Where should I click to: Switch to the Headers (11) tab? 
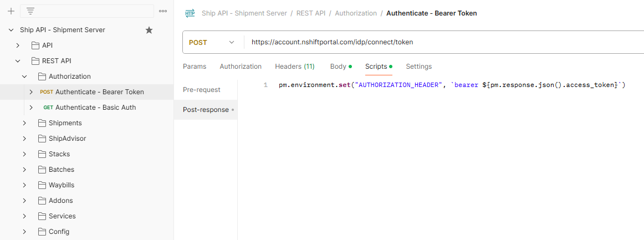pos(294,67)
